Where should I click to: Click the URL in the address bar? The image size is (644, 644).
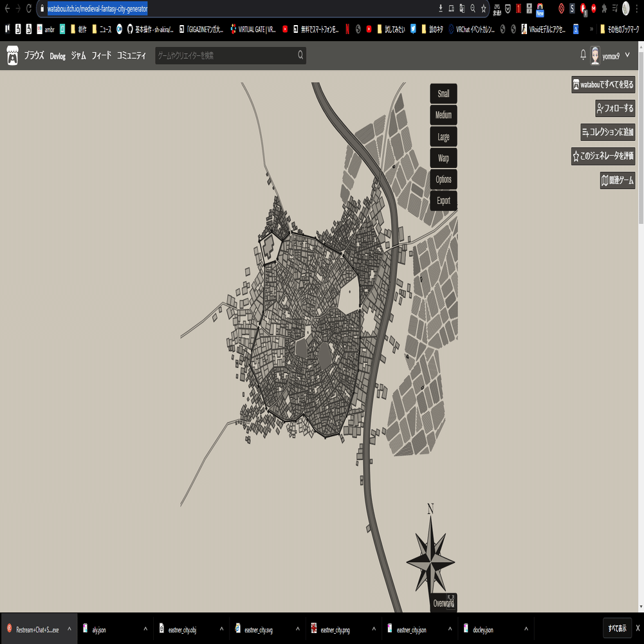[97, 8]
